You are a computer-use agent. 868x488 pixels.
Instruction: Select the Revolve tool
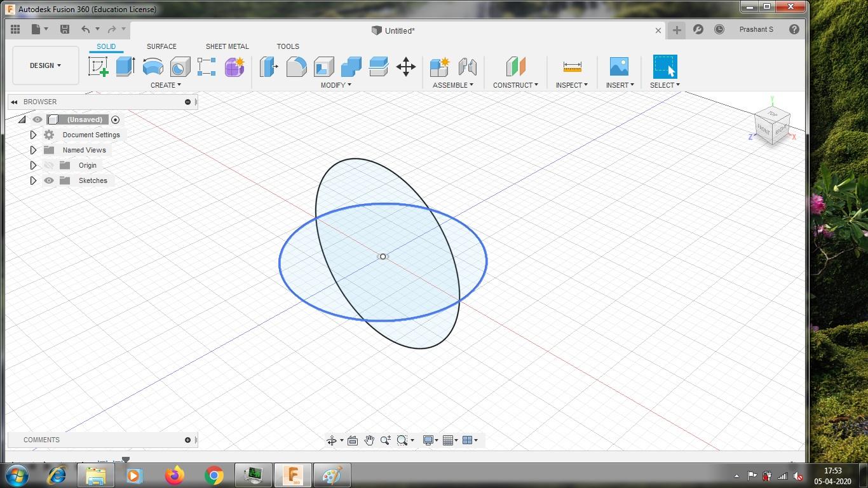(153, 67)
